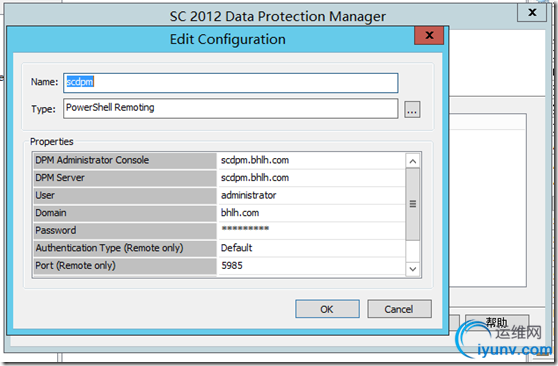Click the Type field showing PowerShell Remoting

coord(231,109)
